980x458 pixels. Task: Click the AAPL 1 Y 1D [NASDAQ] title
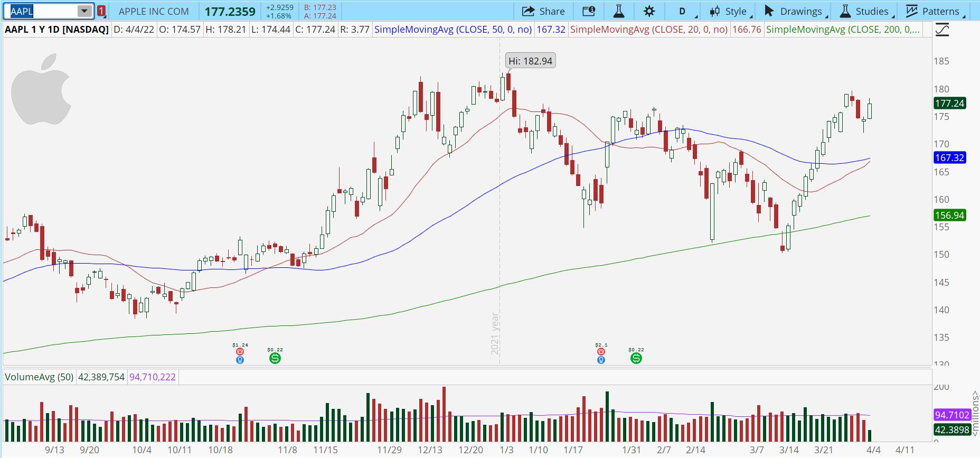click(56, 30)
